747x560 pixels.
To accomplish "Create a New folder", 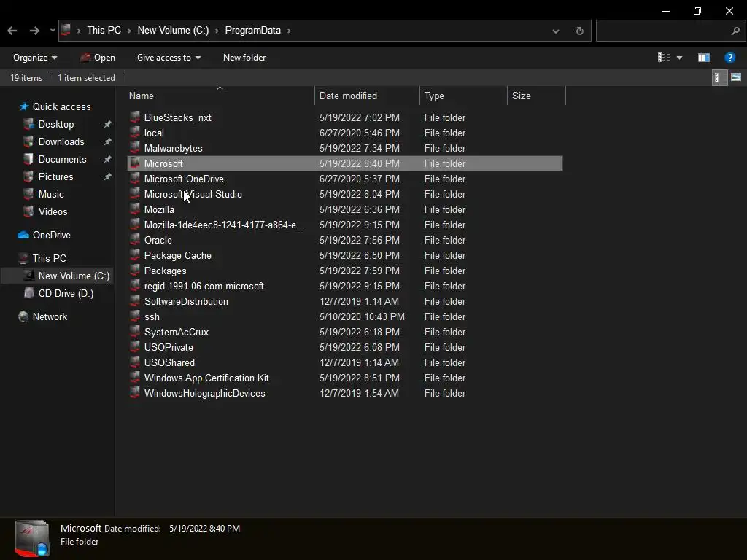I will (244, 58).
